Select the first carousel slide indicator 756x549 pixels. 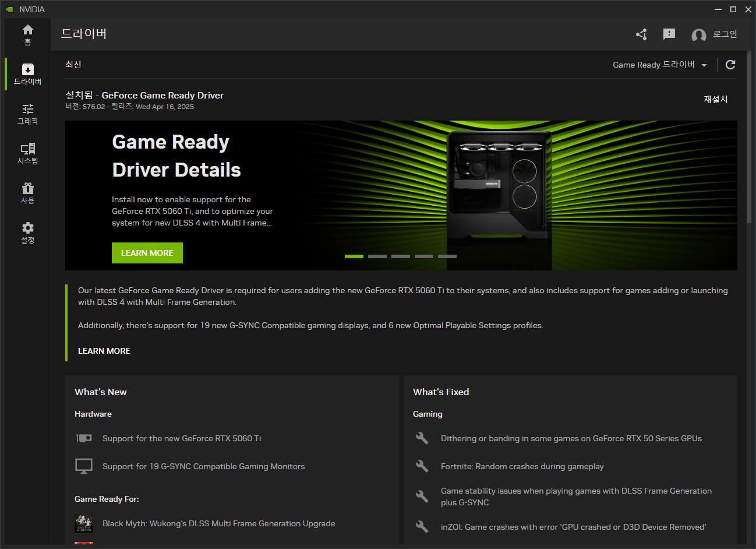point(354,256)
